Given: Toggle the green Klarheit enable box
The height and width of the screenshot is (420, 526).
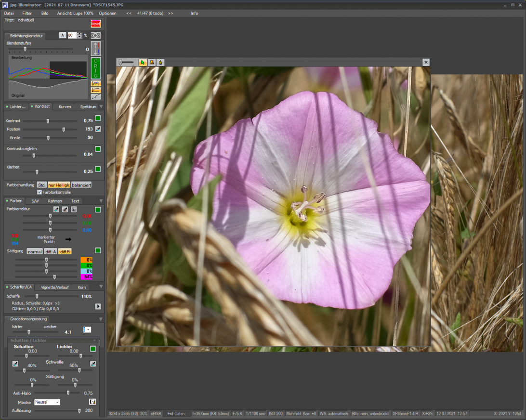Looking at the screenshot, I should [x=98, y=169].
